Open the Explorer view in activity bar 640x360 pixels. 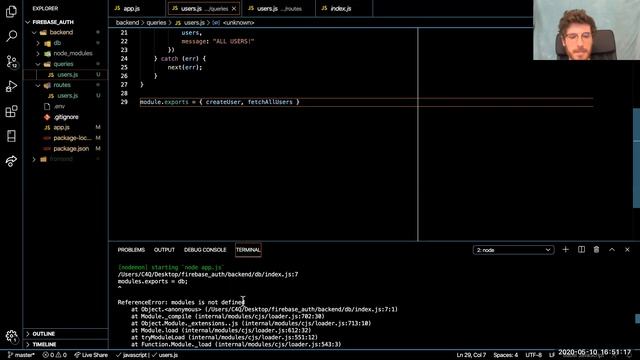[11, 11]
